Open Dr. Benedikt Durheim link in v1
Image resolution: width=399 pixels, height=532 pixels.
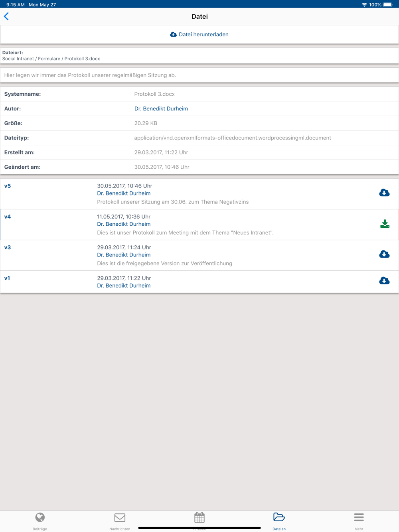pyautogui.click(x=124, y=286)
